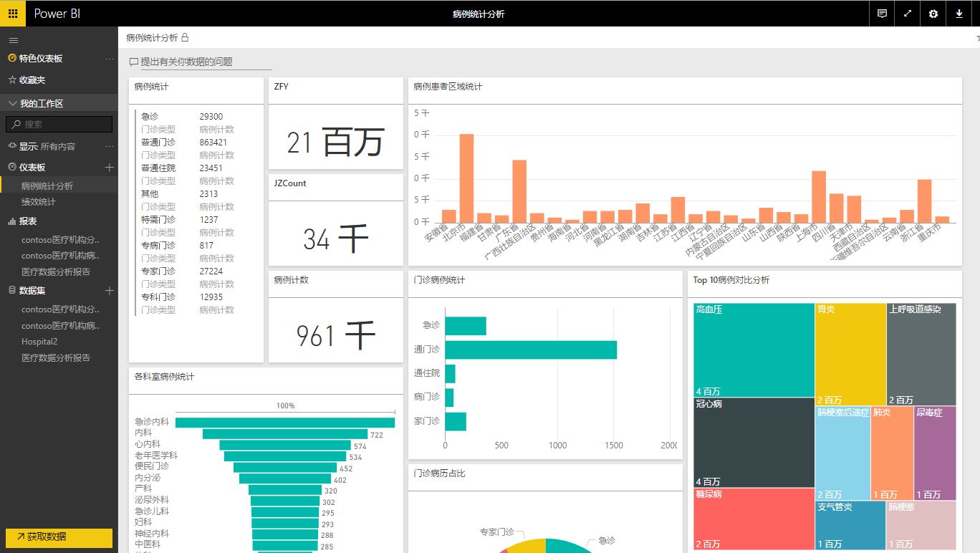The image size is (980, 553).
Task: Select the 糖尿病 treemap block
Action: 754,519
